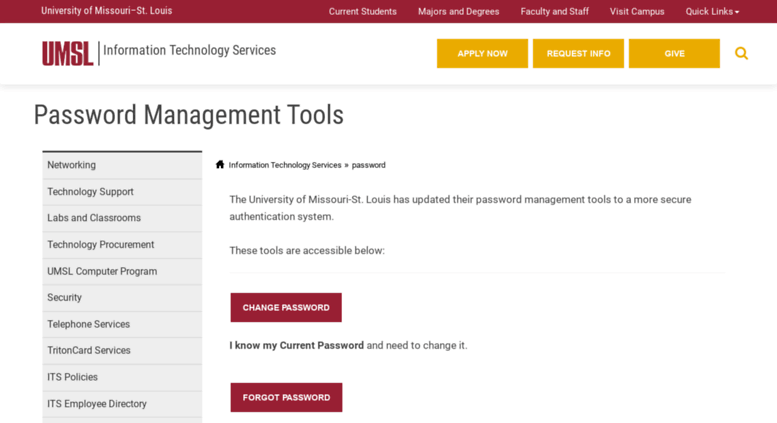Open Majors and Degrees page
This screenshot has height=423, width=777.
pos(458,11)
